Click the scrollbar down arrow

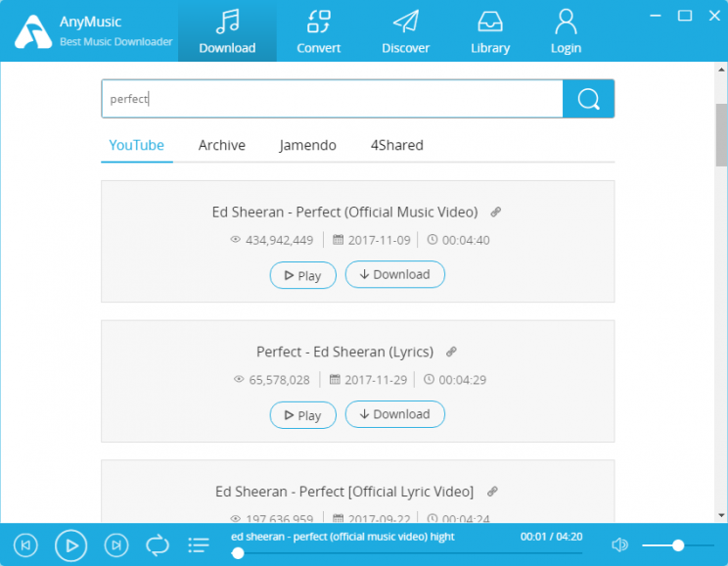point(721,515)
